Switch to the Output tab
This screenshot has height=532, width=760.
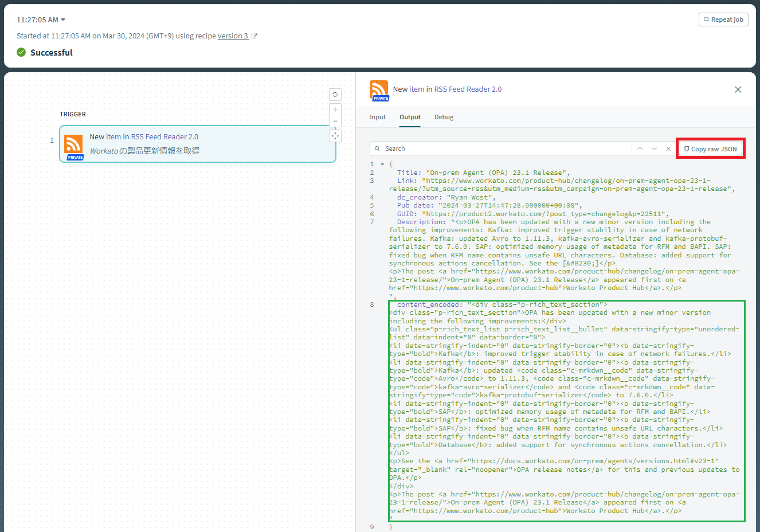(x=410, y=117)
